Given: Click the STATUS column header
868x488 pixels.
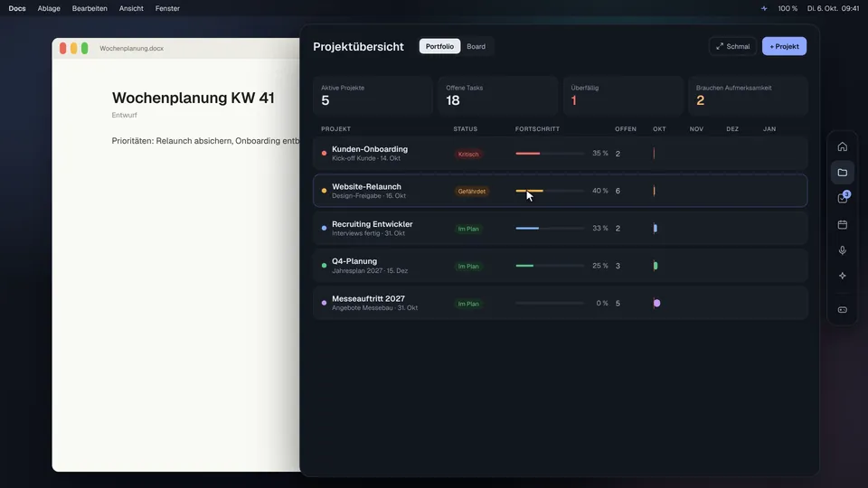Looking at the screenshot, I should (x=465, y=129).
